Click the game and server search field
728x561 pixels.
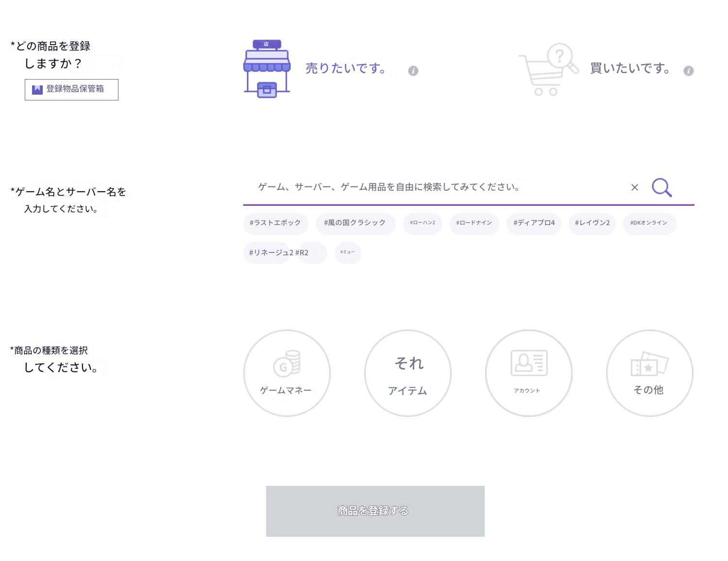point(437,187)
